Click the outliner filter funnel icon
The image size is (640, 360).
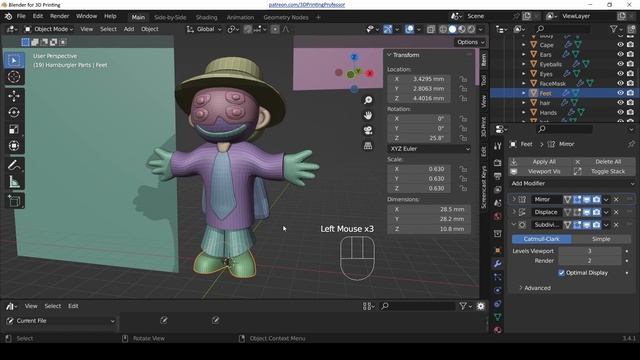pos(613,29)
